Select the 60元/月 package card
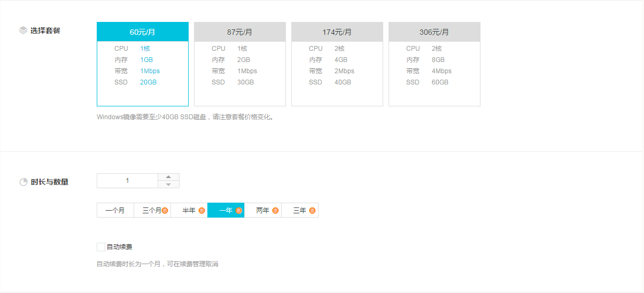This screenshot has width=644, height=293. tap(143, 64)
